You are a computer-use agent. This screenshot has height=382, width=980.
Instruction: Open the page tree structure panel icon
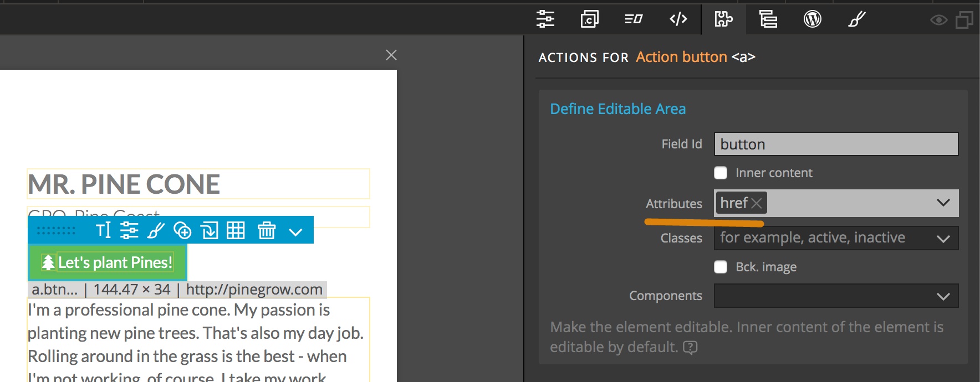pos(768,19)
